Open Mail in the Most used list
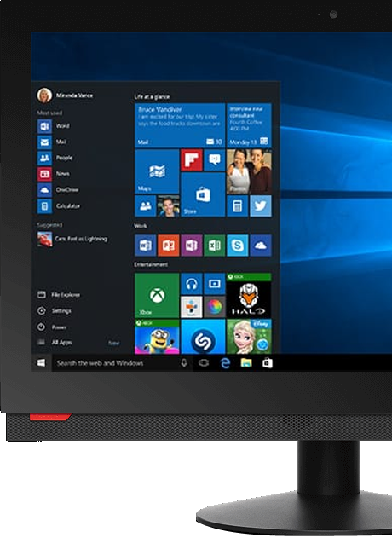 52,142
